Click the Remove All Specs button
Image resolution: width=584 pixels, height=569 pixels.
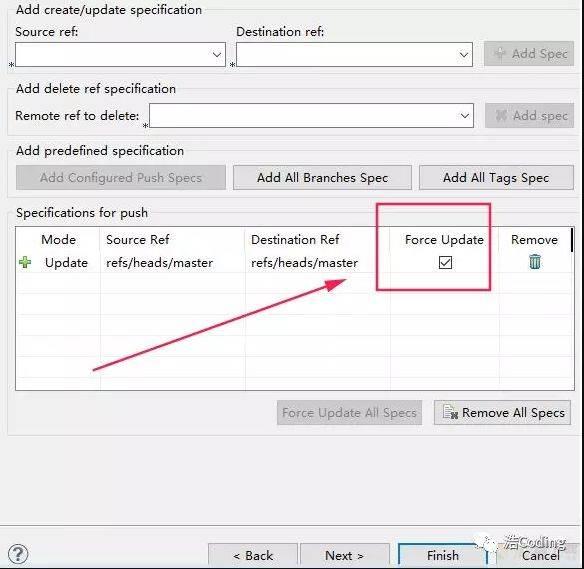(x=502, y=413)
